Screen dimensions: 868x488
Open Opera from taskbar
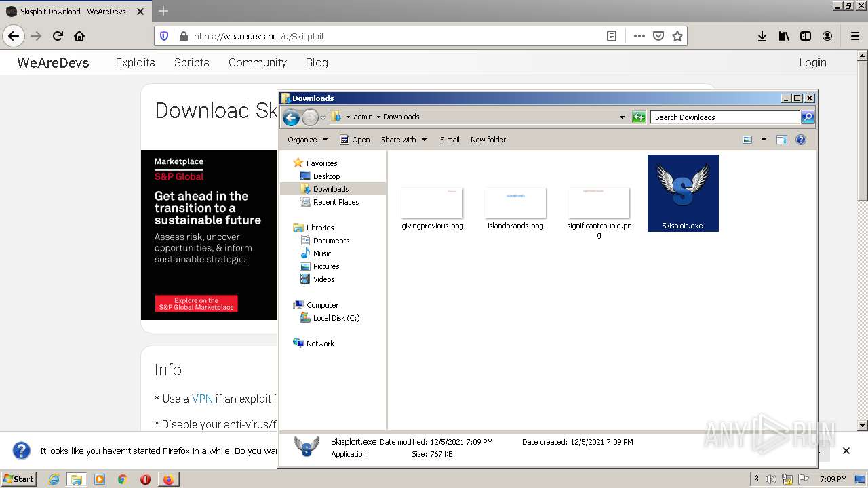point(145,479)
